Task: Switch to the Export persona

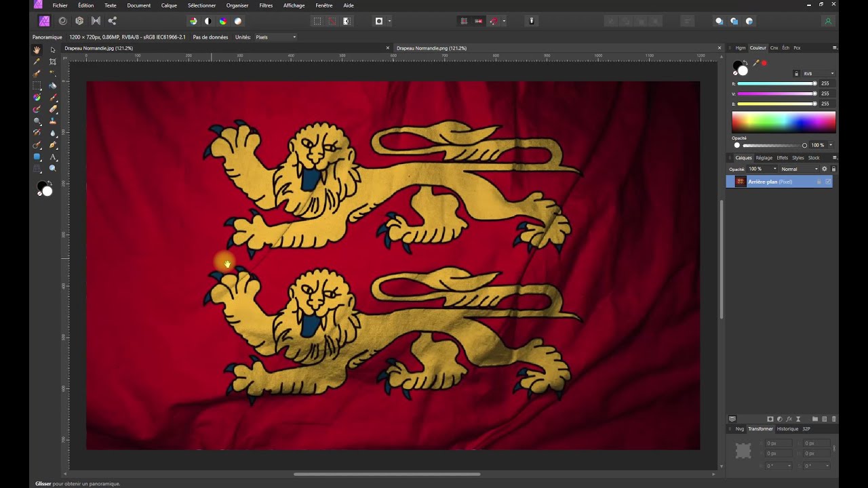Action: point(113,21)
